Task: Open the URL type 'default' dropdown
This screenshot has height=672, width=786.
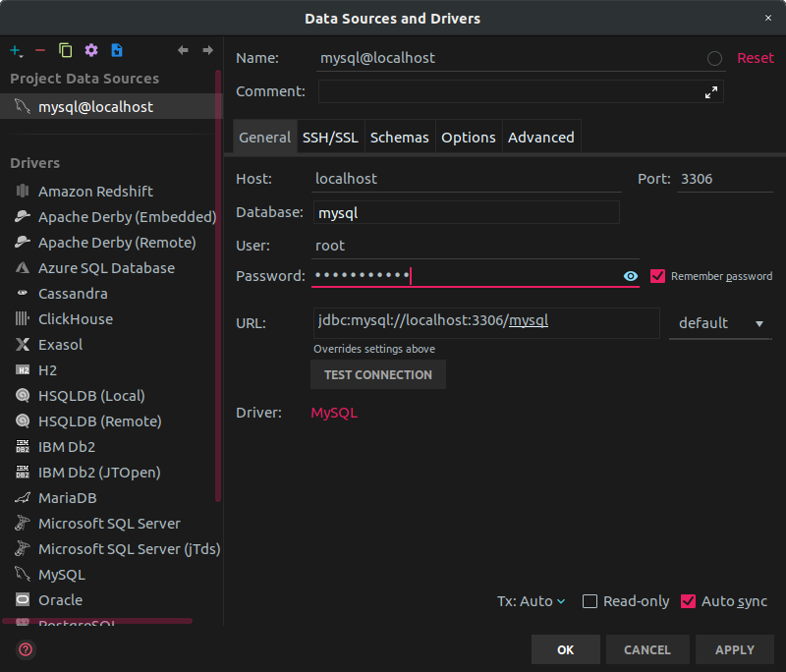Action: [x=720, y=323]
